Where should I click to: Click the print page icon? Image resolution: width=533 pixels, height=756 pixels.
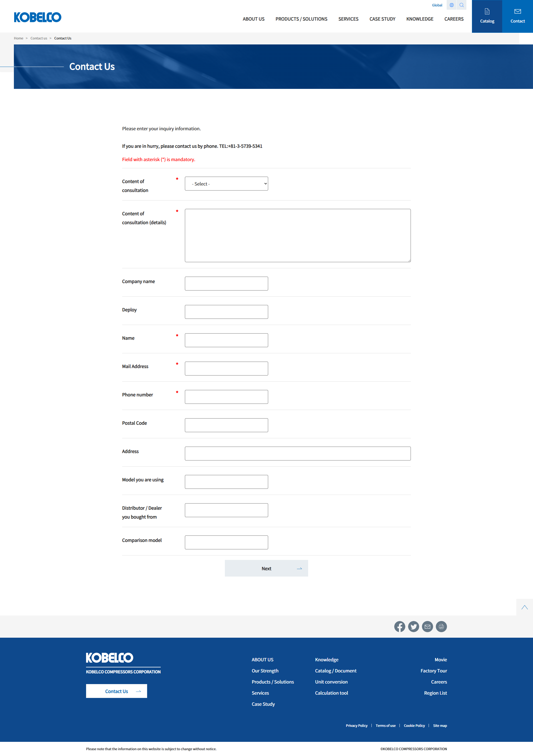[x=441, y=627]
